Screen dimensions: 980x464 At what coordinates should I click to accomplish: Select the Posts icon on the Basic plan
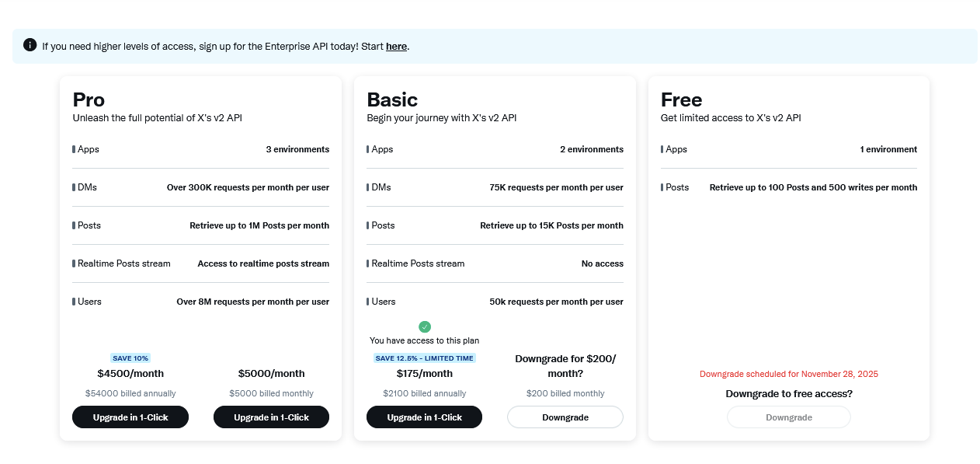coord(367,225)
